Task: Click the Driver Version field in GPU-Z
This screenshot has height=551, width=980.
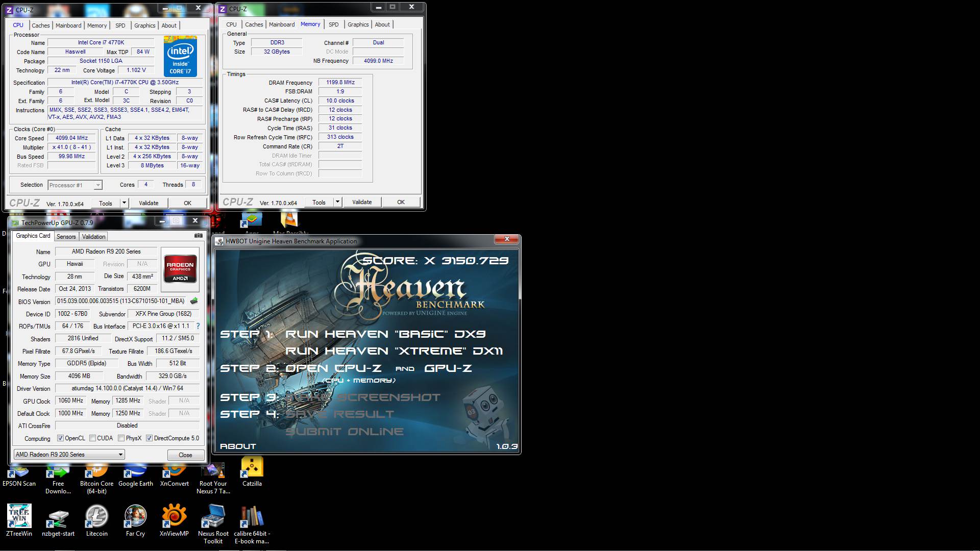Action: 127,389
